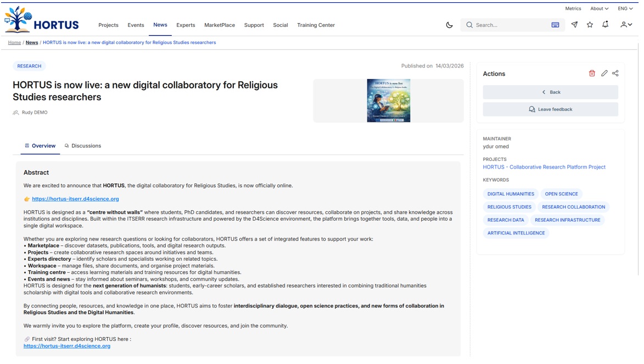
Task: Open Experts in the navigation
Action: coord(186,25)
